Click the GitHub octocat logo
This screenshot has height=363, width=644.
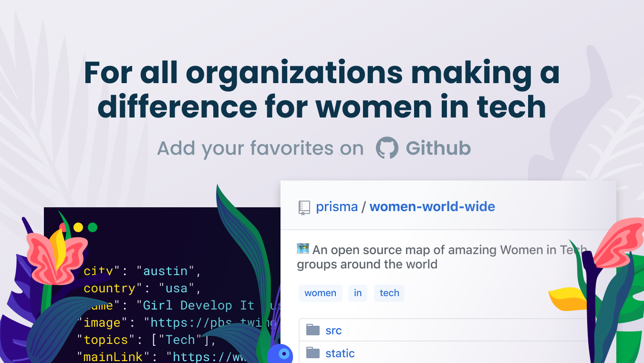coord(387,148)
